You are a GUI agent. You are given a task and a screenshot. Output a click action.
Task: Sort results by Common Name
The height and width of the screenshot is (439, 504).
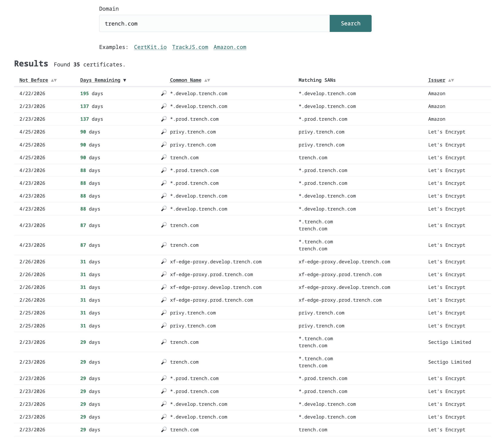pyautogui.click(x=185, y=80)
